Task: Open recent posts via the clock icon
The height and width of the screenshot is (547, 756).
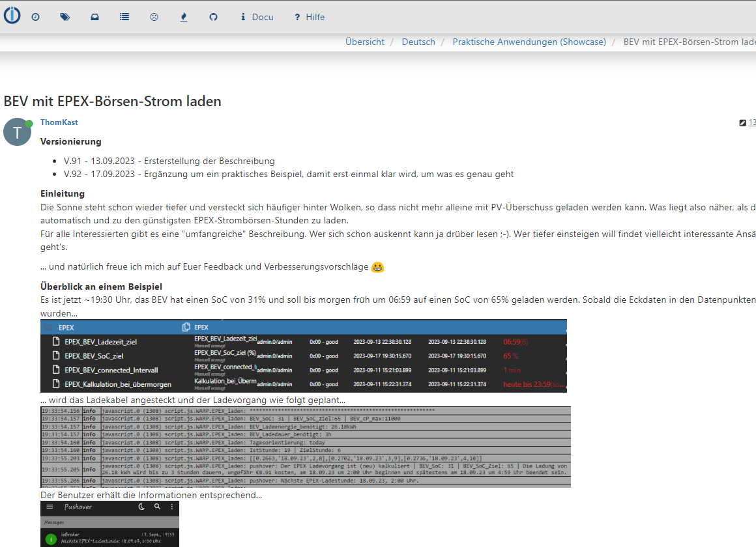Action: (x=35, y=17)
